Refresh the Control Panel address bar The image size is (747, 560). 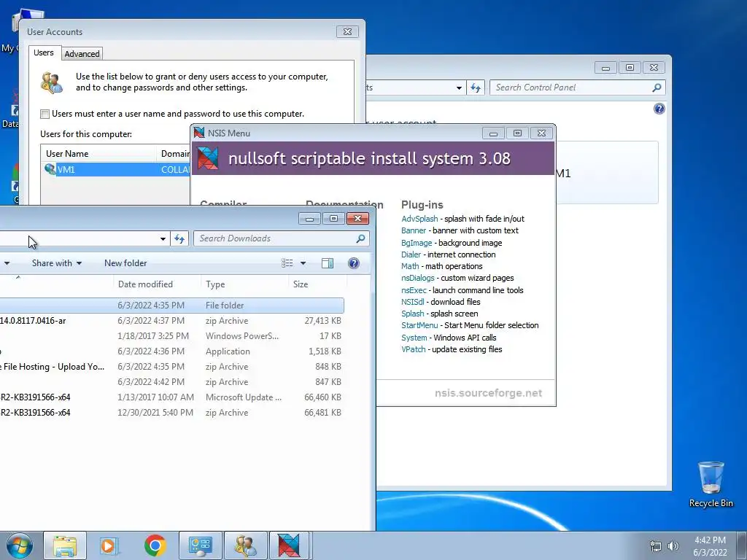[476, 87]
